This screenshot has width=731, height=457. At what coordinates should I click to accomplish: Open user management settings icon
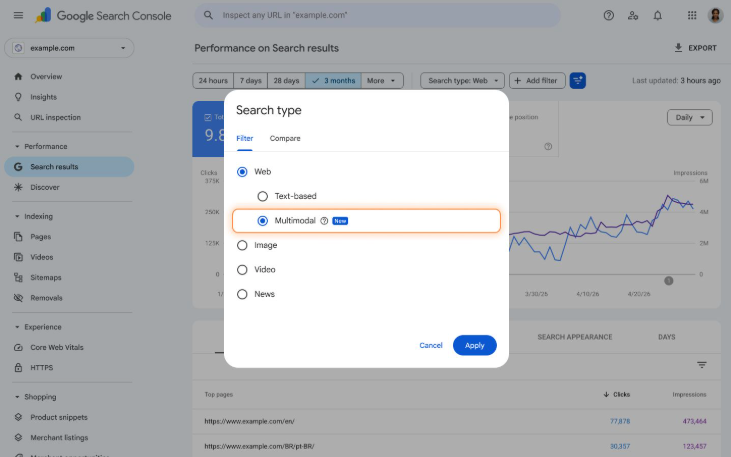[633, 15]
